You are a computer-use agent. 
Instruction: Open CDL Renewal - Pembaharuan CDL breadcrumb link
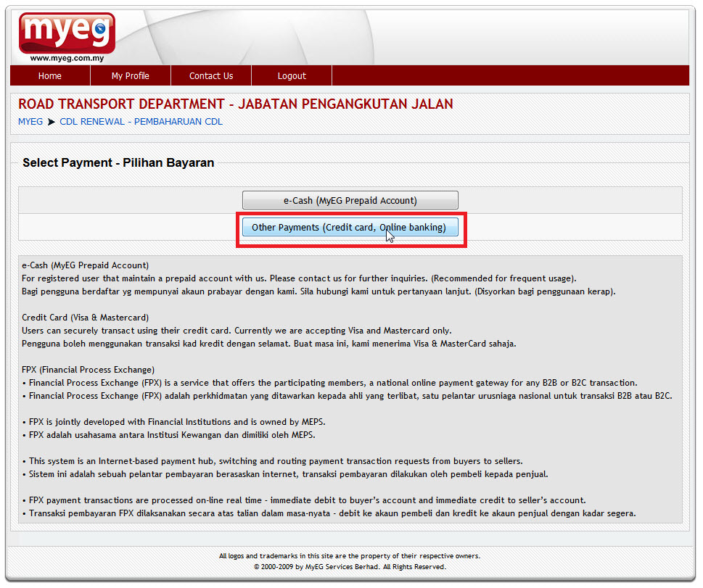[x=141, y=122]
